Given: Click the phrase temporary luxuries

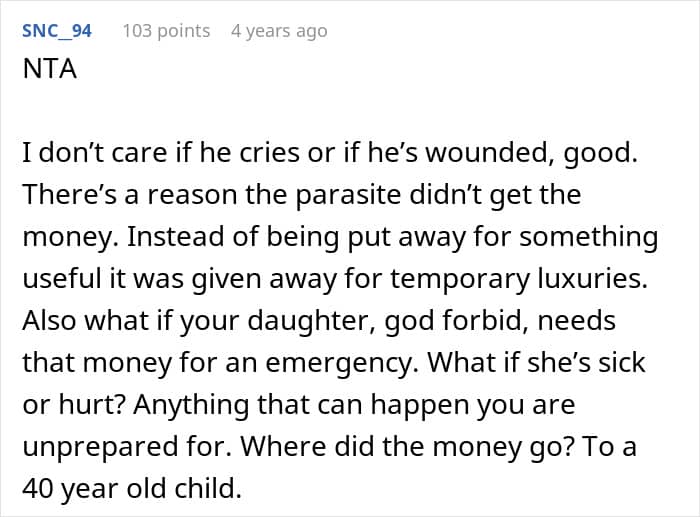Looking at the screenshot, I should tap(519, 279).
